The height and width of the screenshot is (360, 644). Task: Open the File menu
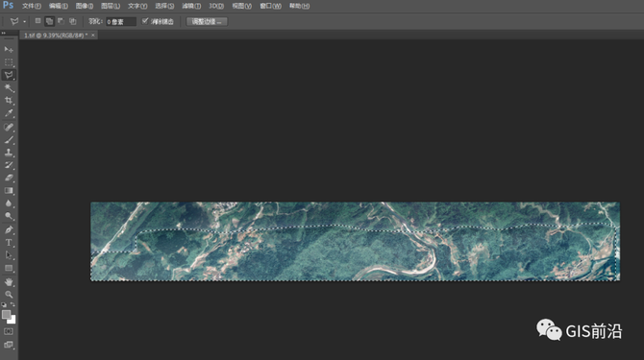tap(31, 6)
